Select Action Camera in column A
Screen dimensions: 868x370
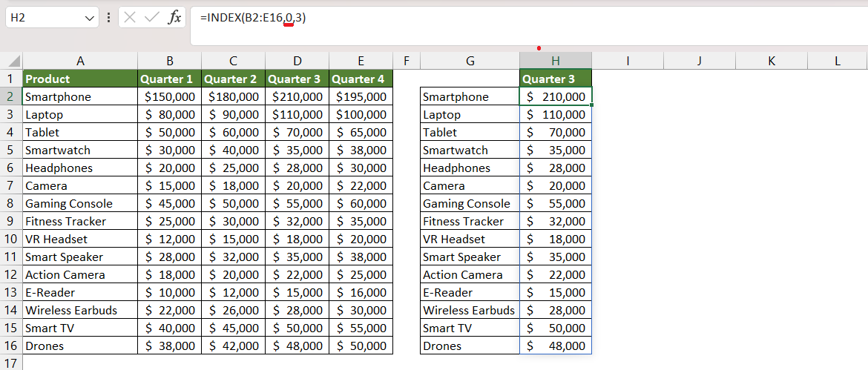(80, 274)
